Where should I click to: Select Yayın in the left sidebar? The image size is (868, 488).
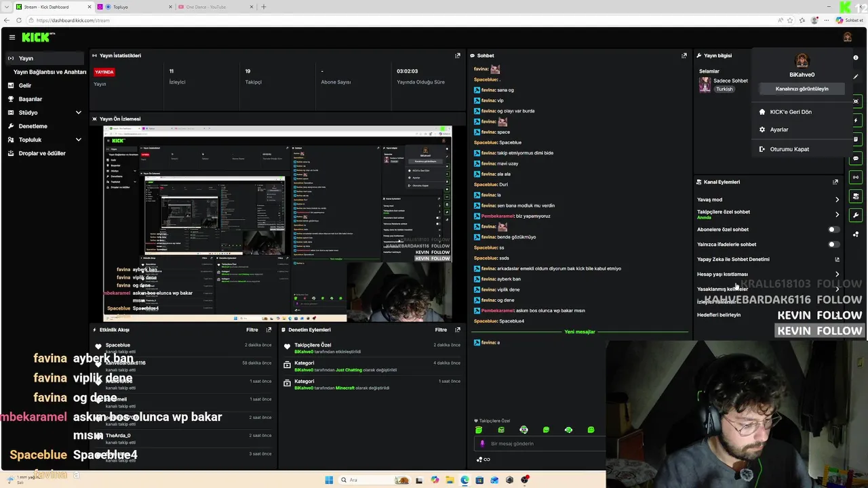point(44,58)
